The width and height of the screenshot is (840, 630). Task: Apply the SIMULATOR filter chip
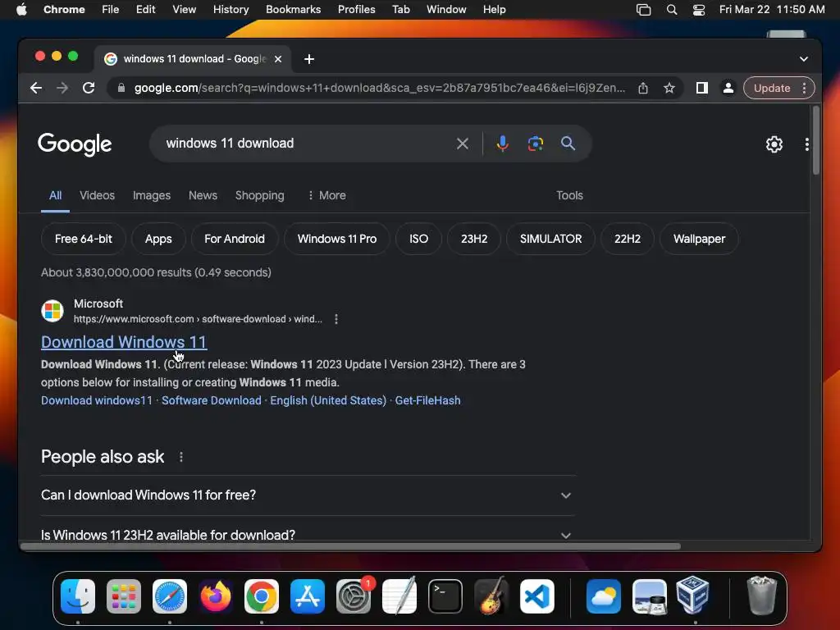click(550, 239)
